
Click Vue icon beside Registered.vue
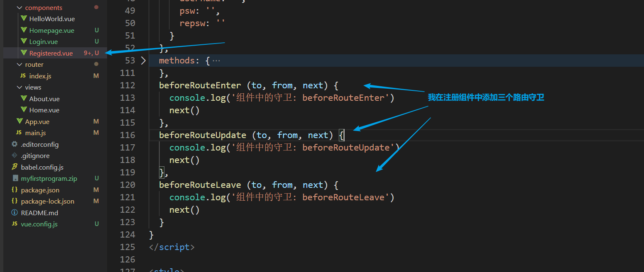tap(24, 53)
